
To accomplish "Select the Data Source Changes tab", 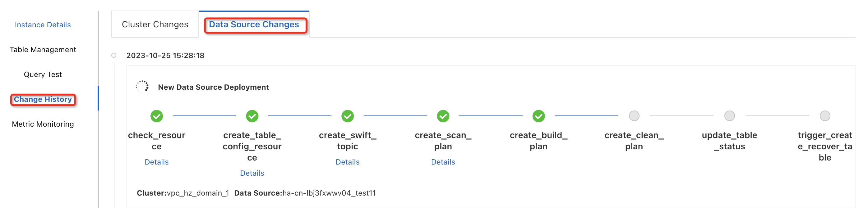I will tap(254, 25).
